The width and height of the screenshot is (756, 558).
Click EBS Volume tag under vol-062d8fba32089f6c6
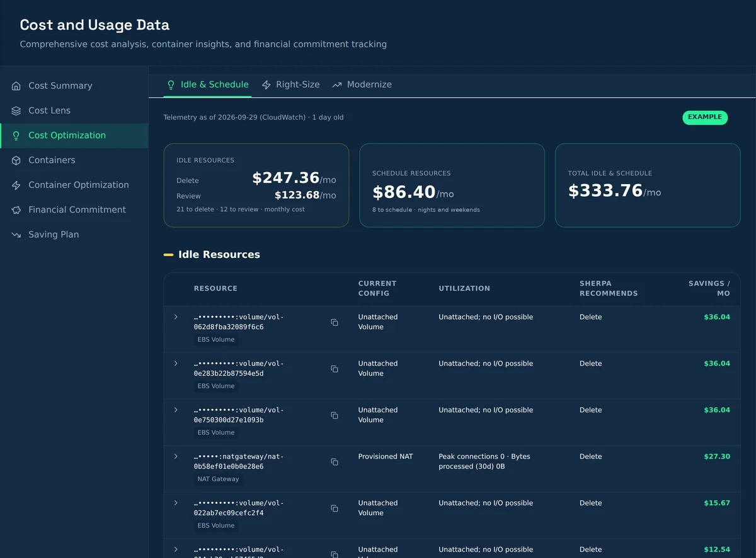216,340
